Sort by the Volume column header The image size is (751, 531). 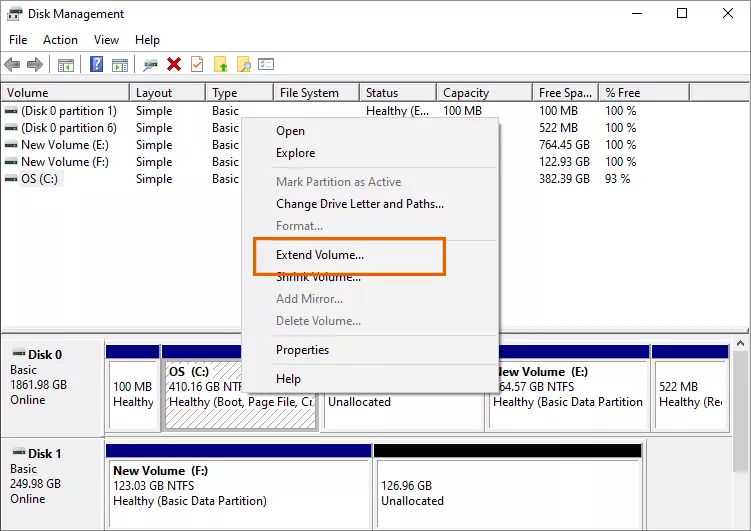27,93
